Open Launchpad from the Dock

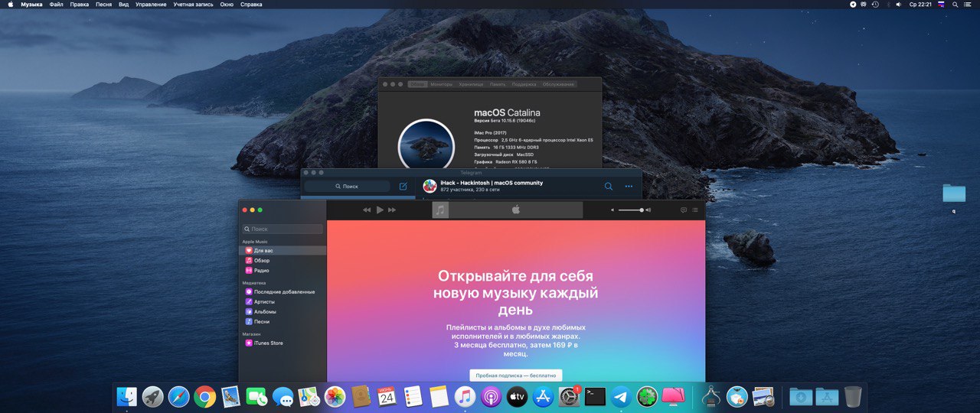(152, 396)
